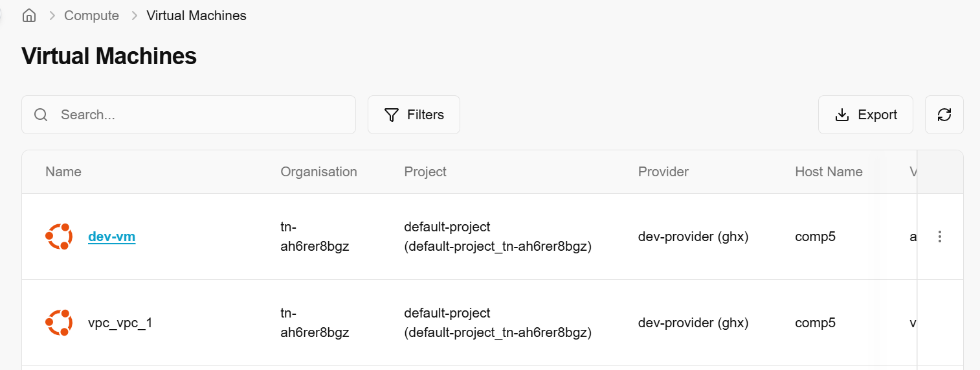980x370 pixels.
Task: Open the dev-vm link
Action: [x=111, y=237]
